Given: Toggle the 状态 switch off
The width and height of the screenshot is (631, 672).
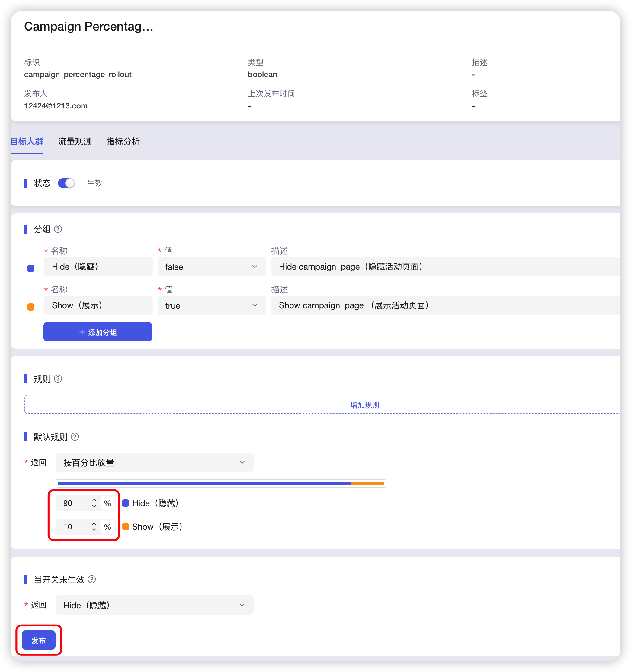Looking at the screenshot, I should coord(66,183).
